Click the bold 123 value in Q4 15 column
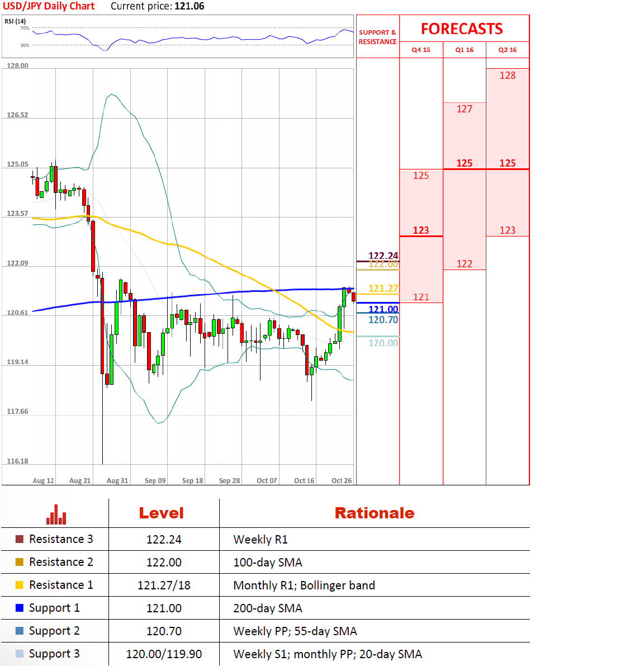Image resolution: width=644 pixels, height=666 pixels. 421,230
